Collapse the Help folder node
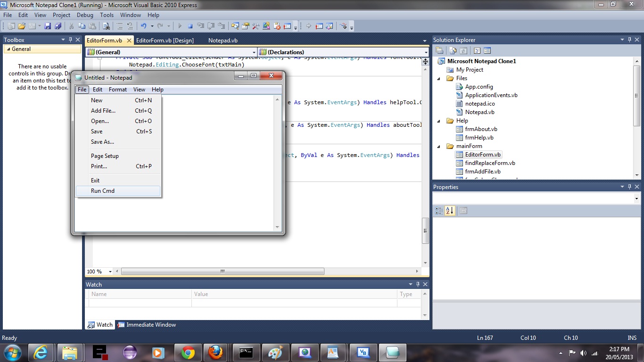 438,121
